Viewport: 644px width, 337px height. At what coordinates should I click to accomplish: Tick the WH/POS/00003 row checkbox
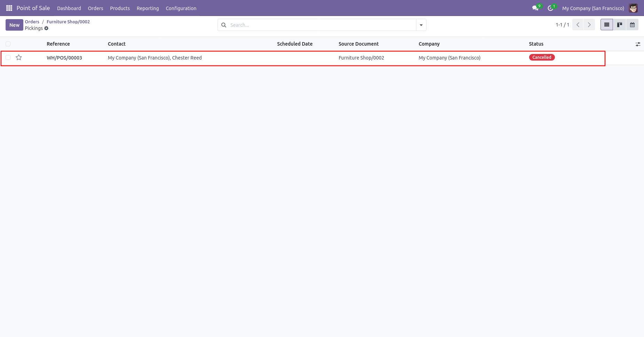coord(8,57)
